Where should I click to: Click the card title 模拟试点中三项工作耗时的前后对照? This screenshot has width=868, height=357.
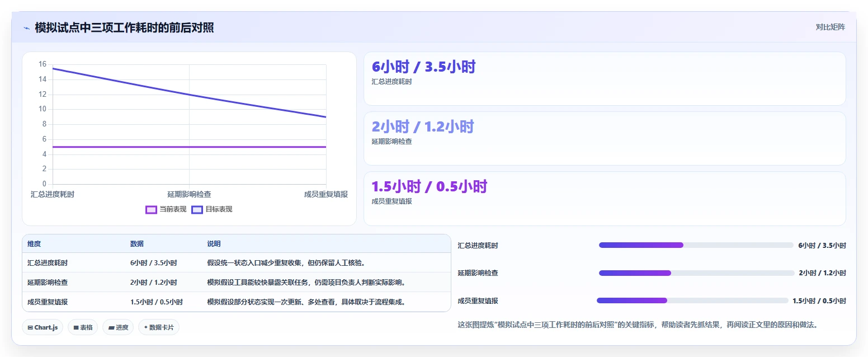point(124,27)
